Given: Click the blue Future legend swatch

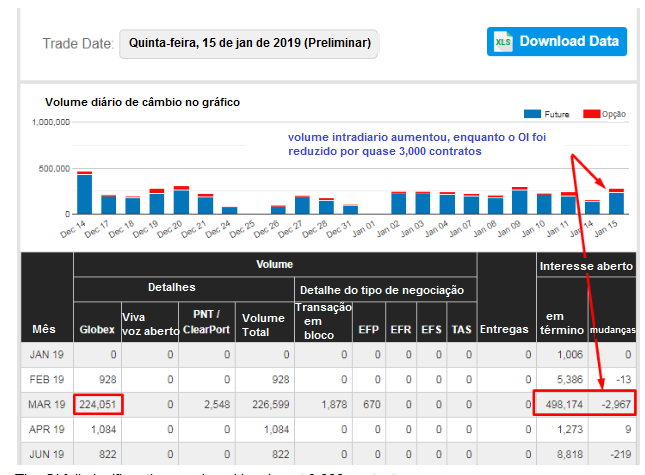Looking at the screenshot, I should click(532, 114).
